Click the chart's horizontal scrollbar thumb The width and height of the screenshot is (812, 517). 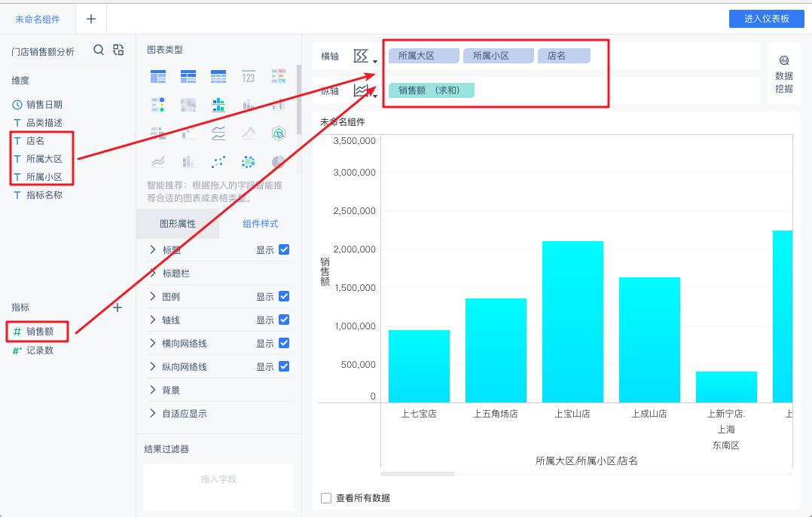(x=417, y=474)
